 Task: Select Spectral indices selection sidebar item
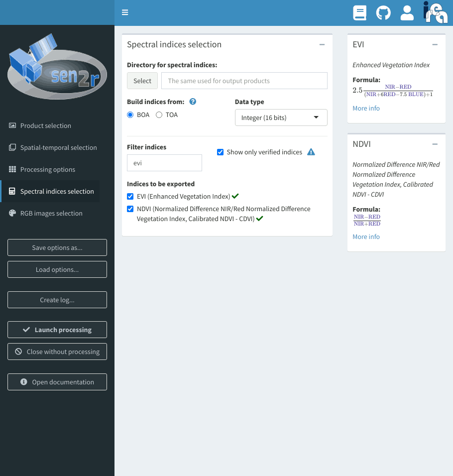pyautogui.click(x=50, y=191)
